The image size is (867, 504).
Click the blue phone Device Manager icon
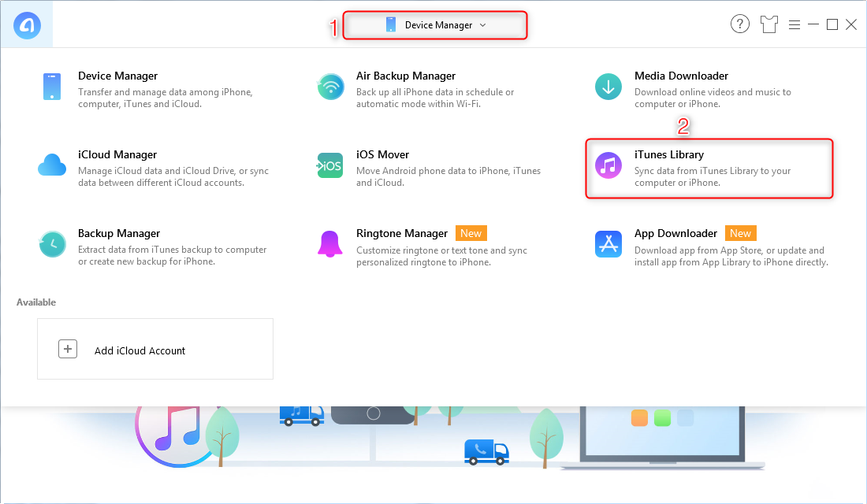tap(52, 87)
